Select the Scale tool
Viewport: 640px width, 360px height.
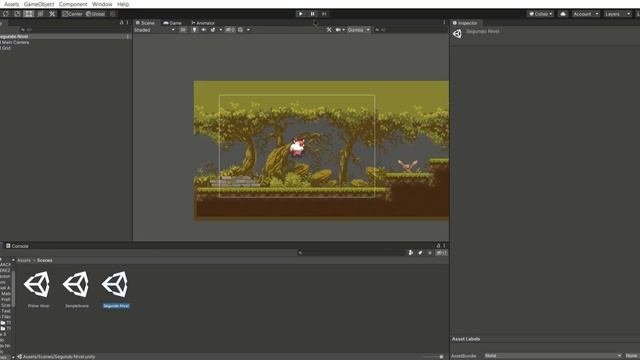[x=17, y=14]
